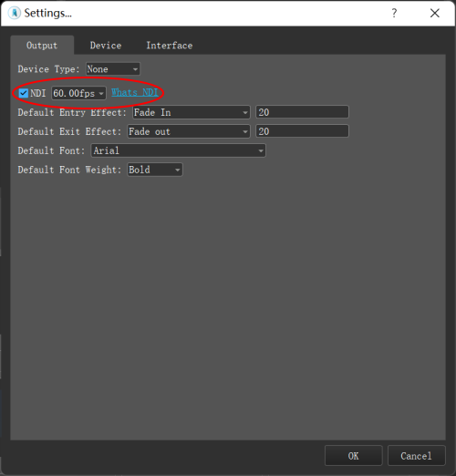
Task: Open the Default Font Arial dropdown
Action: [x=178, y=150]
